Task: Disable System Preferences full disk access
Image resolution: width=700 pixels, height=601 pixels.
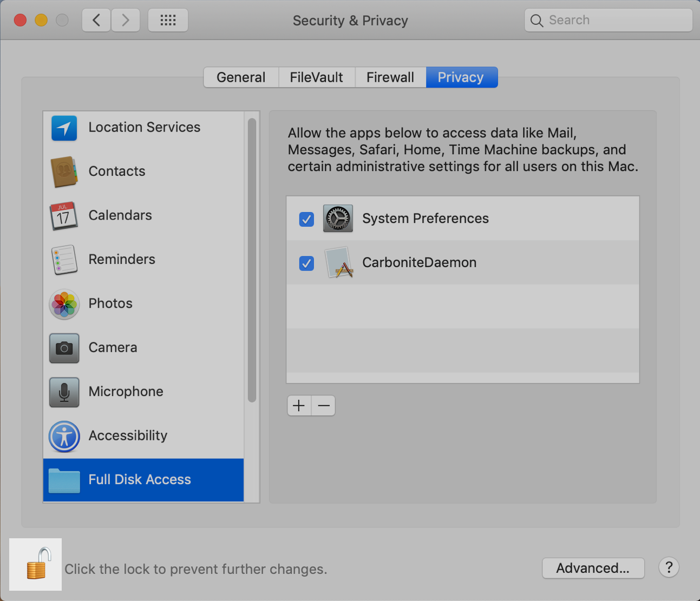Action: (306, 219)
